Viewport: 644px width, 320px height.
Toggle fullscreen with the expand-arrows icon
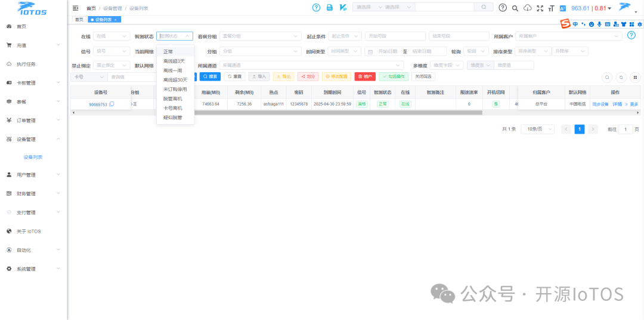pos(540,8)
